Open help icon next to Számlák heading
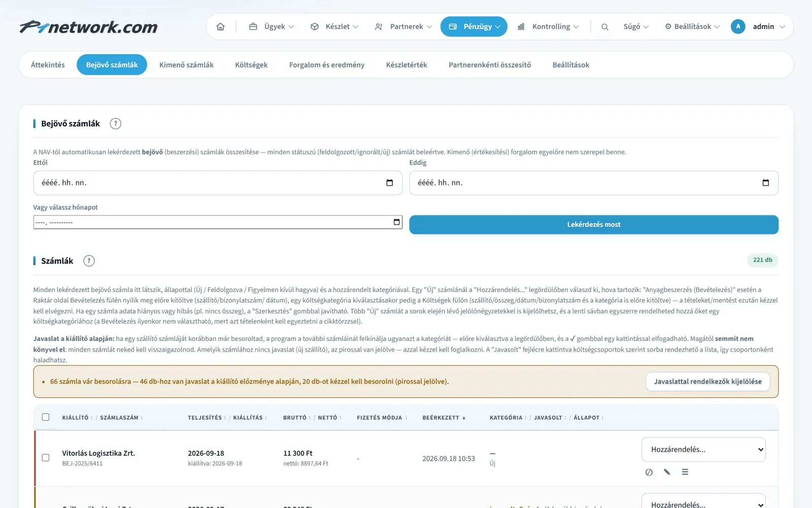Image resolution: width=812 pixels, height=508 pixels. point(89,261)
